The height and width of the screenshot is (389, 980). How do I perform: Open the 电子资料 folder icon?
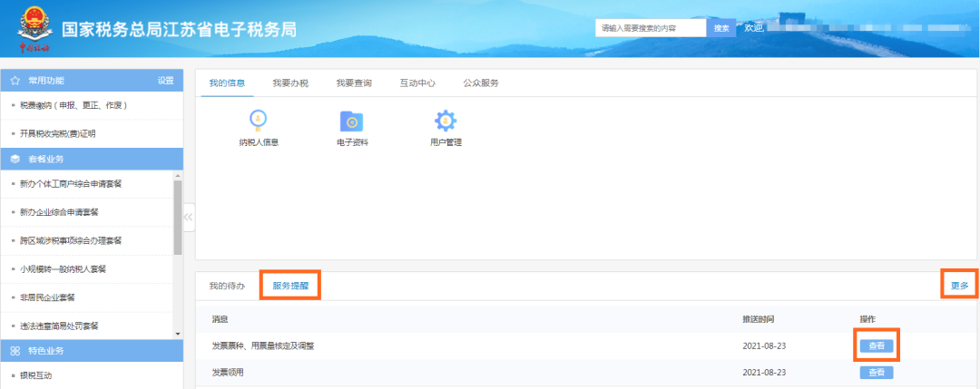click(x=351, y=122)
